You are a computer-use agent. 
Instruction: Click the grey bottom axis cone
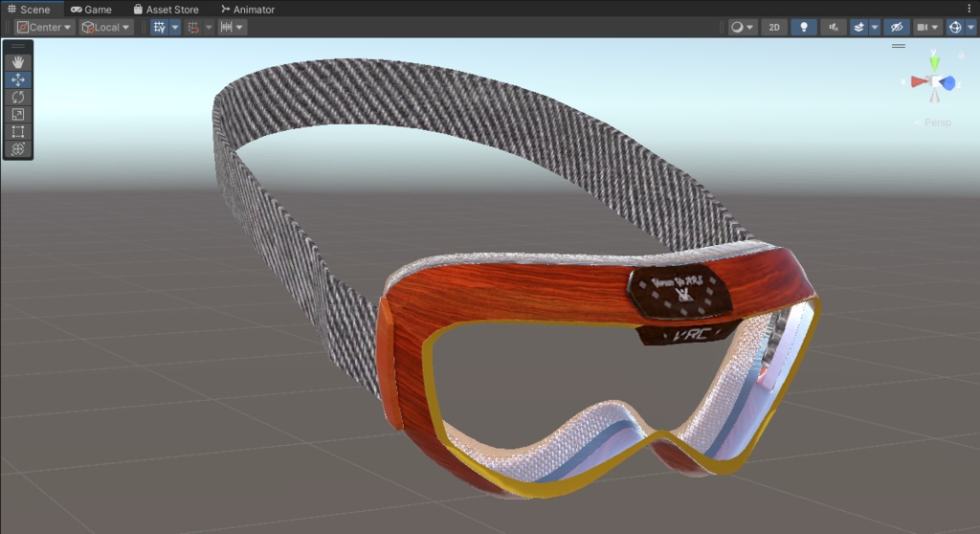[x=934, y=96]
